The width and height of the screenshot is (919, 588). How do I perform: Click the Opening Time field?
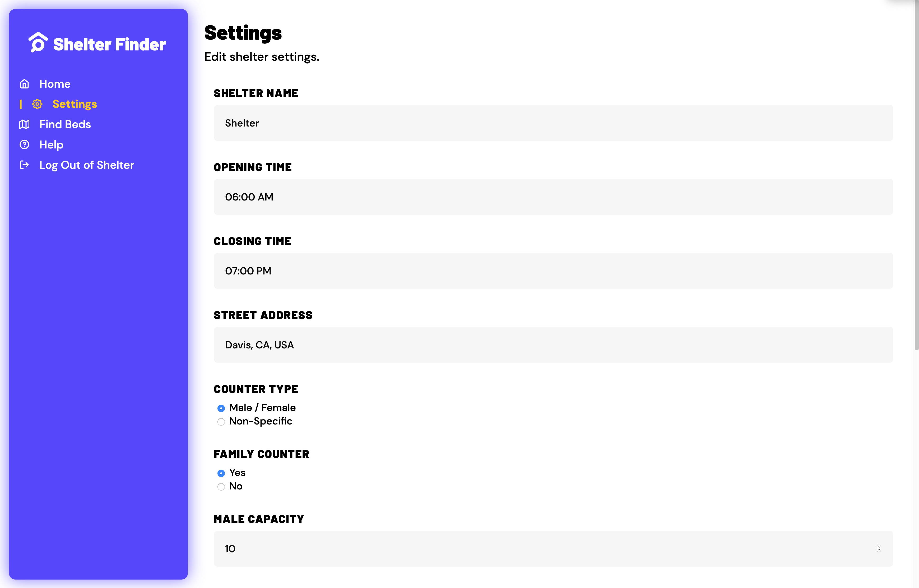coord(553,197)
